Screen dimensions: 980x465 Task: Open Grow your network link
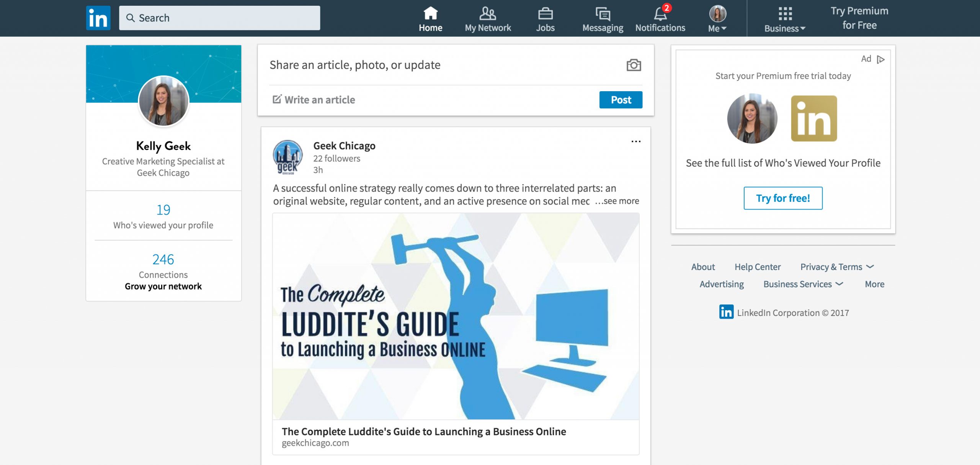[163, 286]
